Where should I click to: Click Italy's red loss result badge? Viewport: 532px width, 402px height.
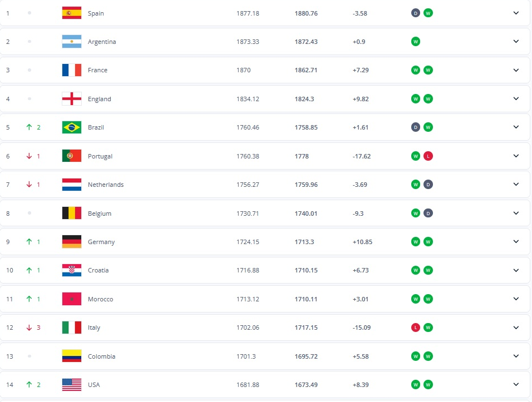pyautogui.click(x=415, y=327)
